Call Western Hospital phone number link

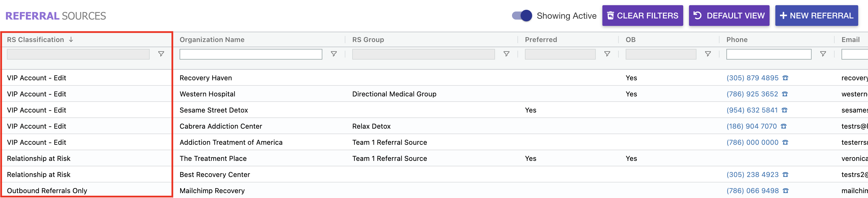click(x=752, y=94)
